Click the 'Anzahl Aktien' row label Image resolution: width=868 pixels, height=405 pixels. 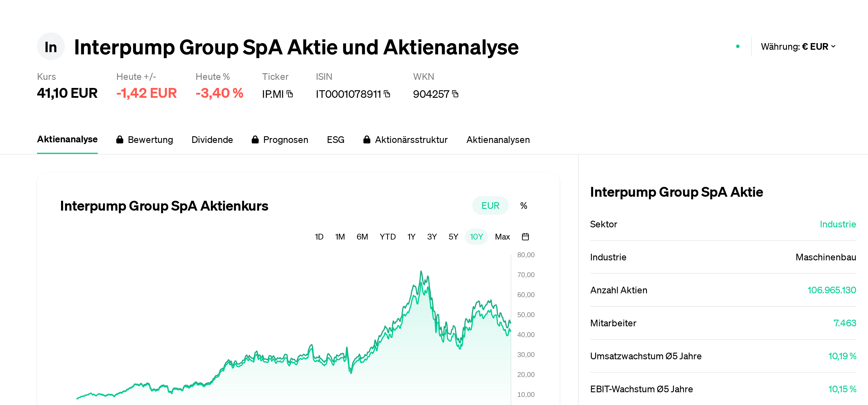(x=619, y=290)
